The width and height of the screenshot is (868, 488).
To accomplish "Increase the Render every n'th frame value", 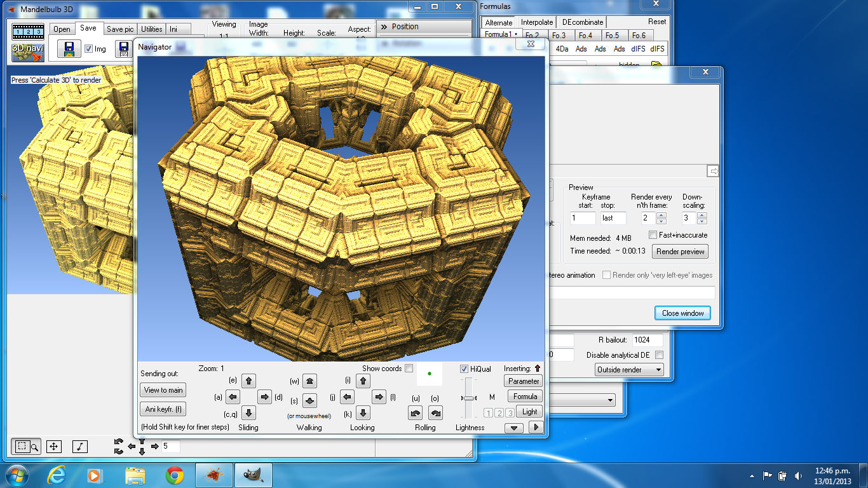I will click(661, 215).
